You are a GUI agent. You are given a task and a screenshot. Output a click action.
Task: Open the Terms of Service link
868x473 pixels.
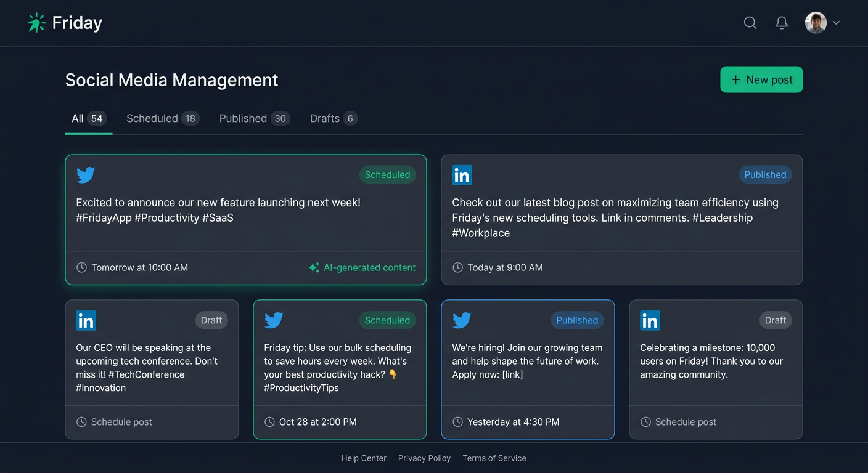494,458
